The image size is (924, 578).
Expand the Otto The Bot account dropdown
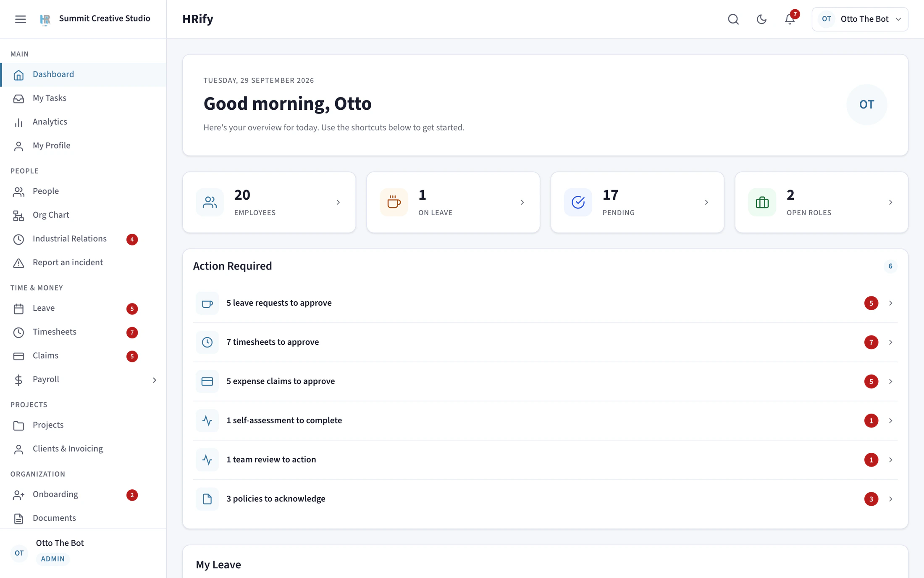pos(860,19)
